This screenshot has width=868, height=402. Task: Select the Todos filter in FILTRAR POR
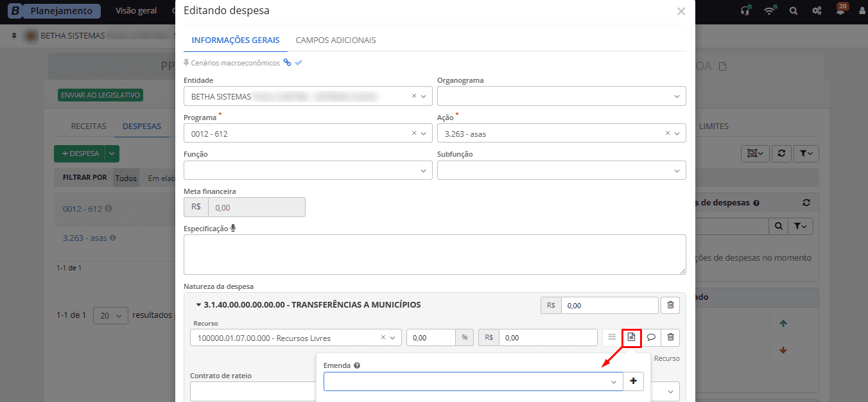pos(126,177)
